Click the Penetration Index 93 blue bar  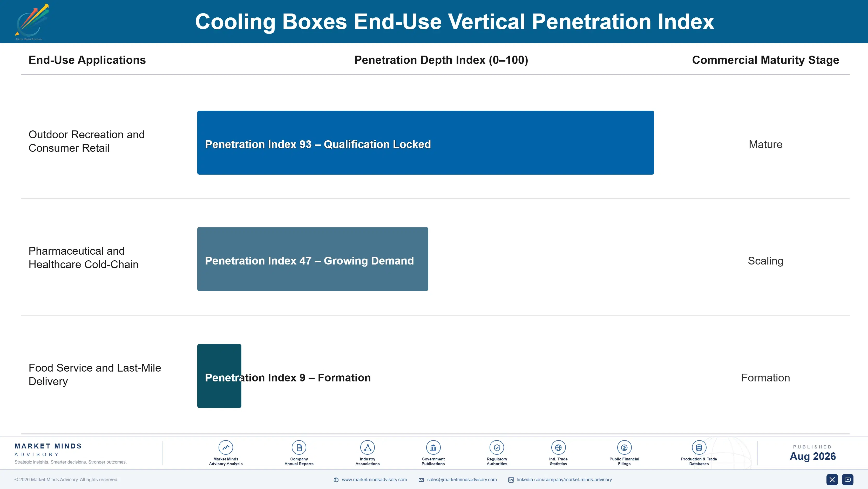(426, 143)
